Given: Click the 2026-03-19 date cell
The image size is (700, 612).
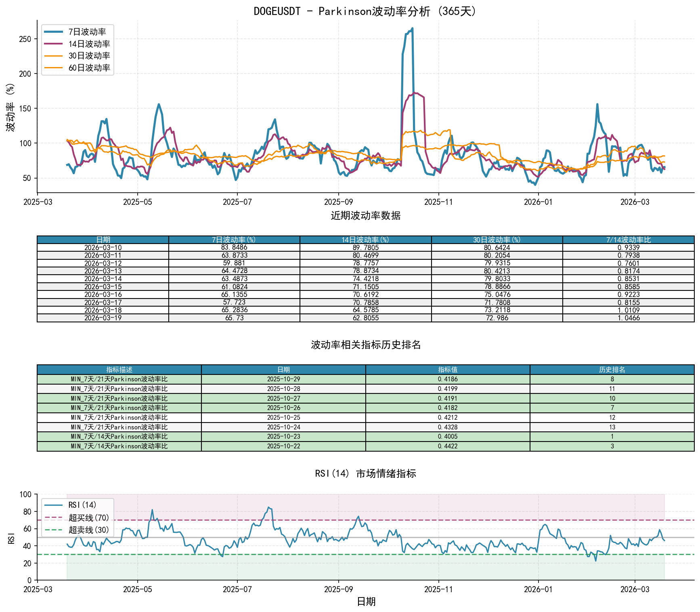Looking at the screenshot, I should pos(103,318).
